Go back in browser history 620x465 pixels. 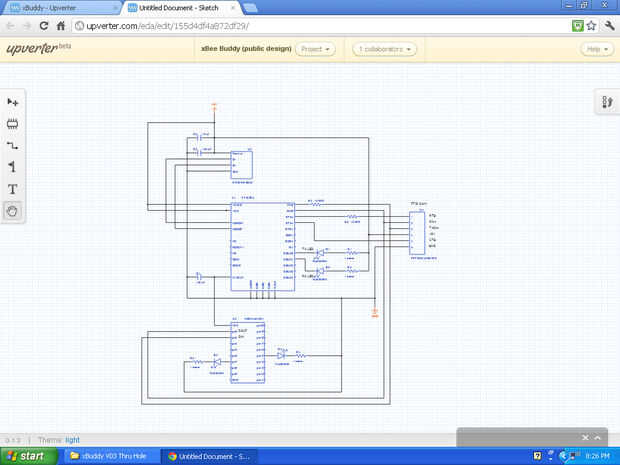click(x=11, y=26)
